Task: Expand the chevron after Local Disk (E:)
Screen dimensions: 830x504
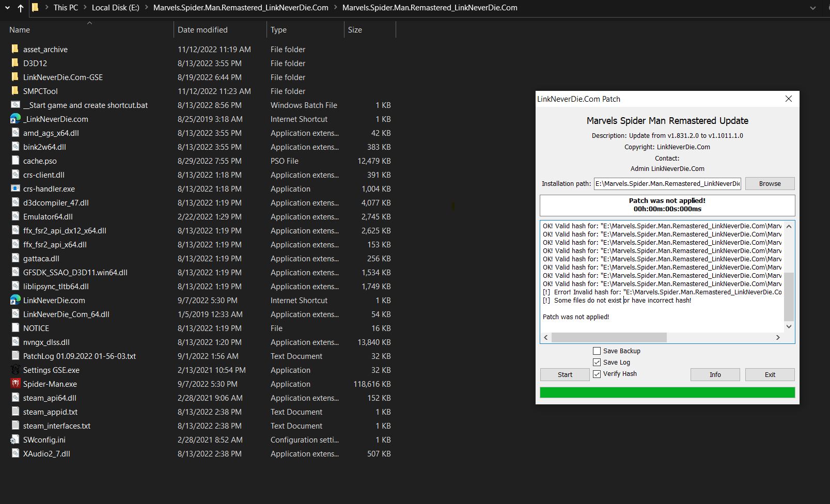Action: click(146, 8)
